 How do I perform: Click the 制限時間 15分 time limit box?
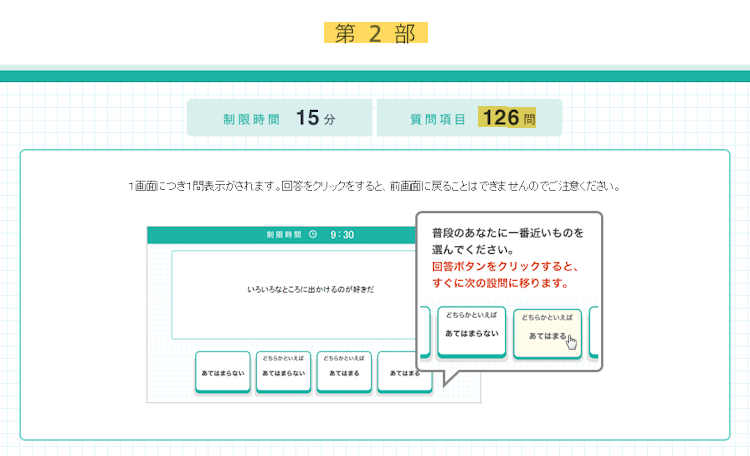(279, 118)
